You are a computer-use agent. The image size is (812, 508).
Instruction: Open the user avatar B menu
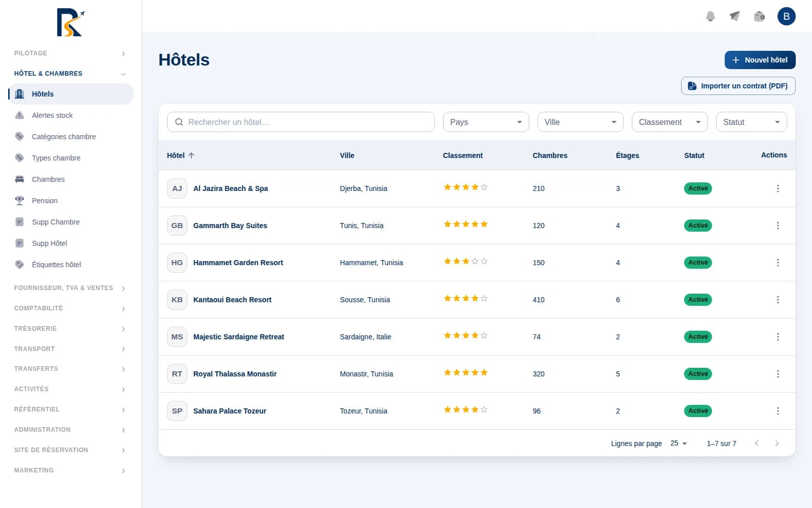786,16
